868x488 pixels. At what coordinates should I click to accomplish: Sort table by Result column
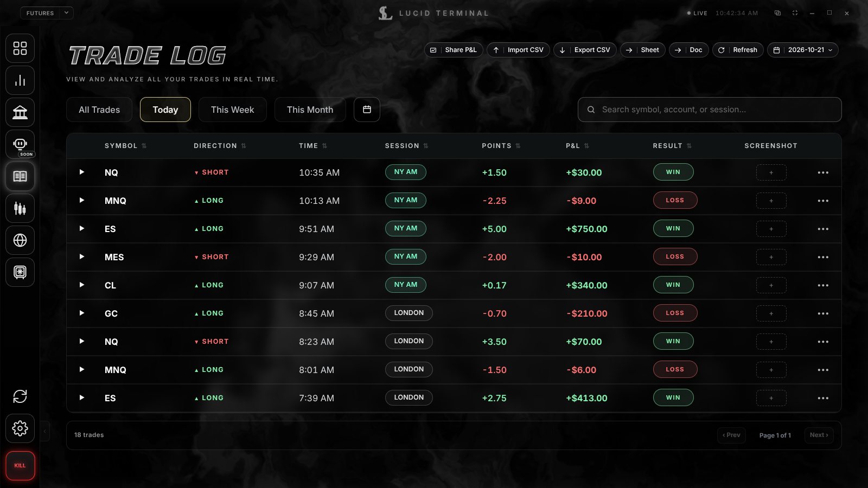[672, 146]
